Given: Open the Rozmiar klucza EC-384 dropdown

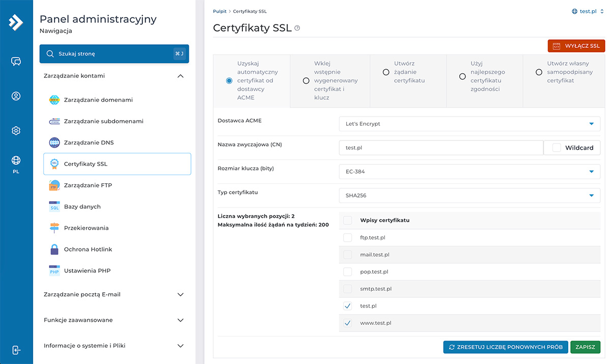Looking at the screenshot, I should [x=469, y=172].
